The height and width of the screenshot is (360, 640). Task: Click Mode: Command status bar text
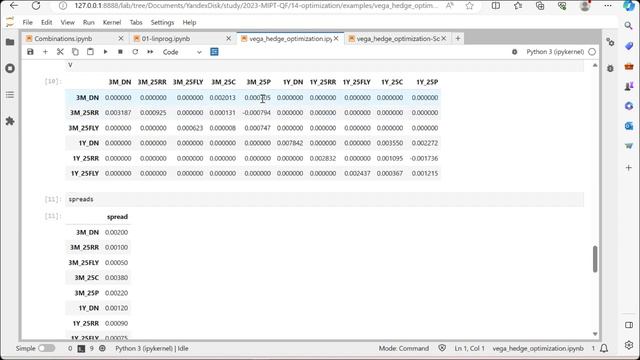[x=404, y=348]
